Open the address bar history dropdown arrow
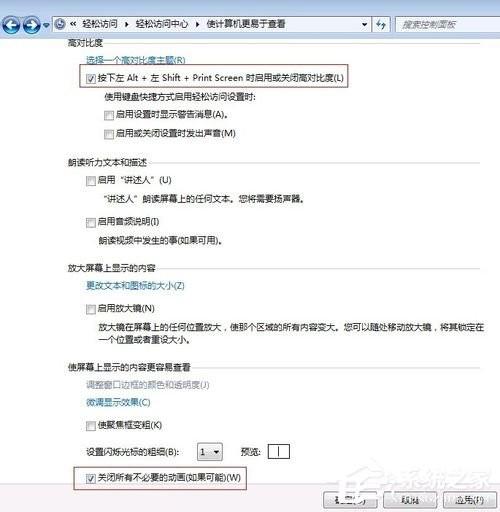The height and width of the screenshot is (512, 500). point(364,24)
